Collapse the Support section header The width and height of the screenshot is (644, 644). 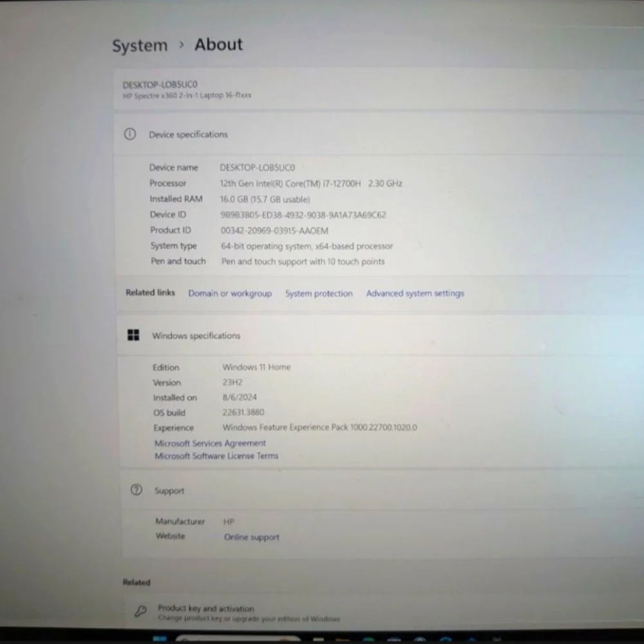coord(382,490)
